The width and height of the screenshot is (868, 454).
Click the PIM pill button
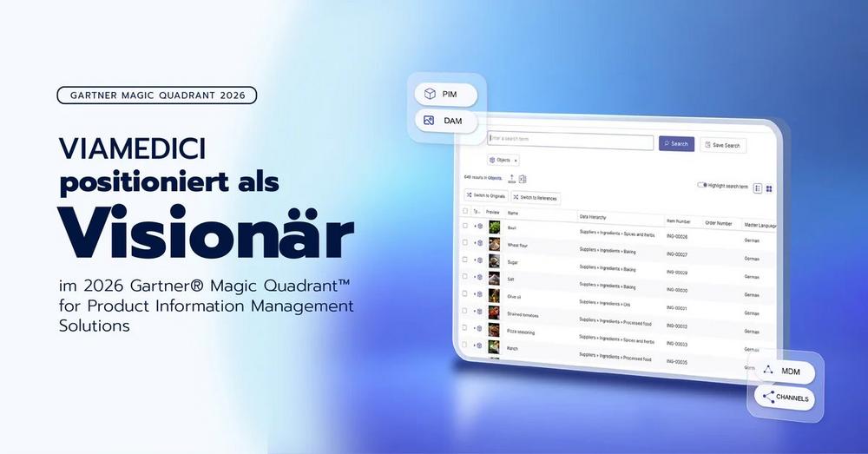pyautogui.click(x=445, y=94)
